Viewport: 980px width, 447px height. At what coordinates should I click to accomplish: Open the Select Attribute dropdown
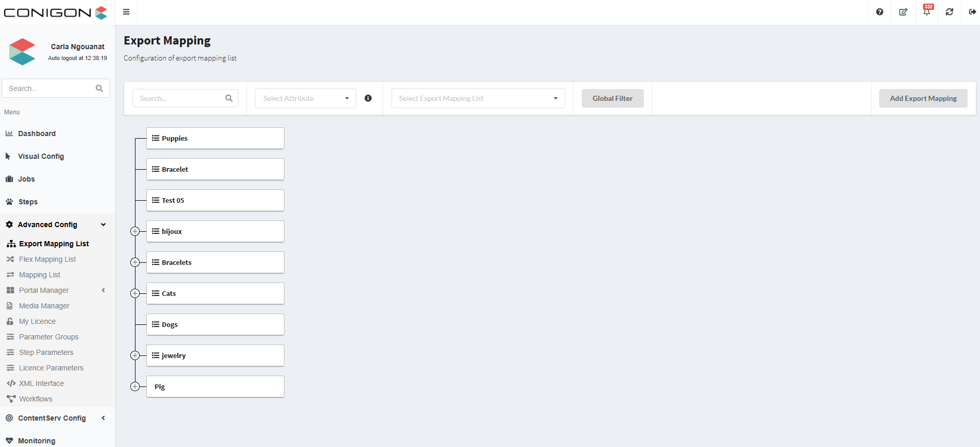(x=305, y=98)
